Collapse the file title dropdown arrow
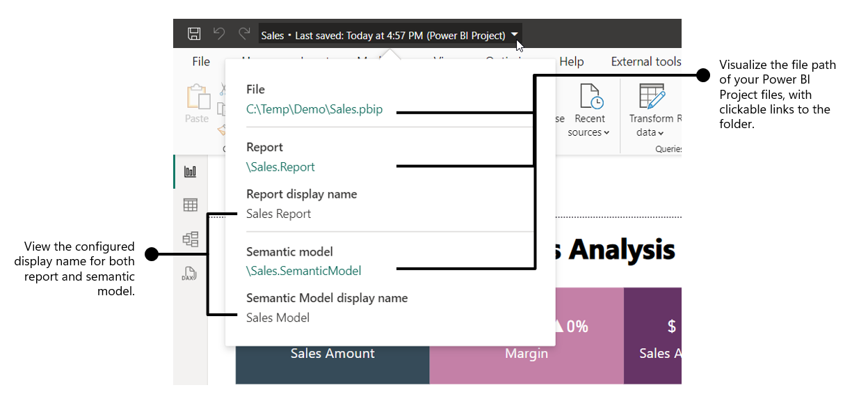This screenshot has height=399, width=868. click(514, 34)
